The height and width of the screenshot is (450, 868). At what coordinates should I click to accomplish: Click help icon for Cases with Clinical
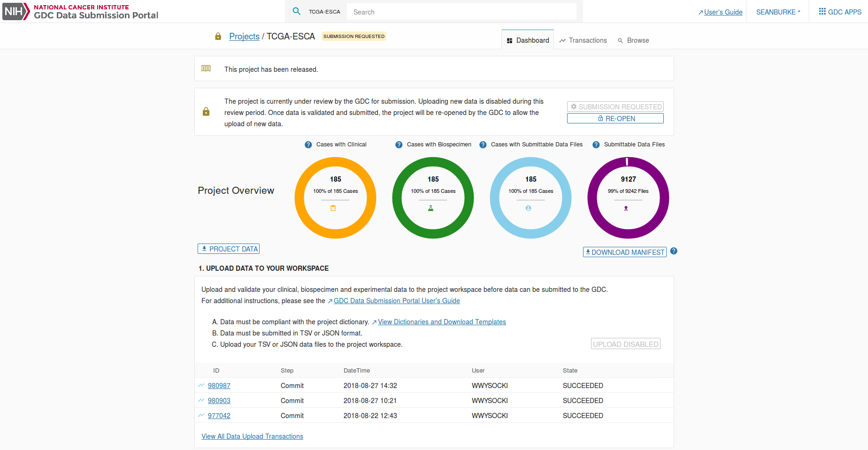308,145
